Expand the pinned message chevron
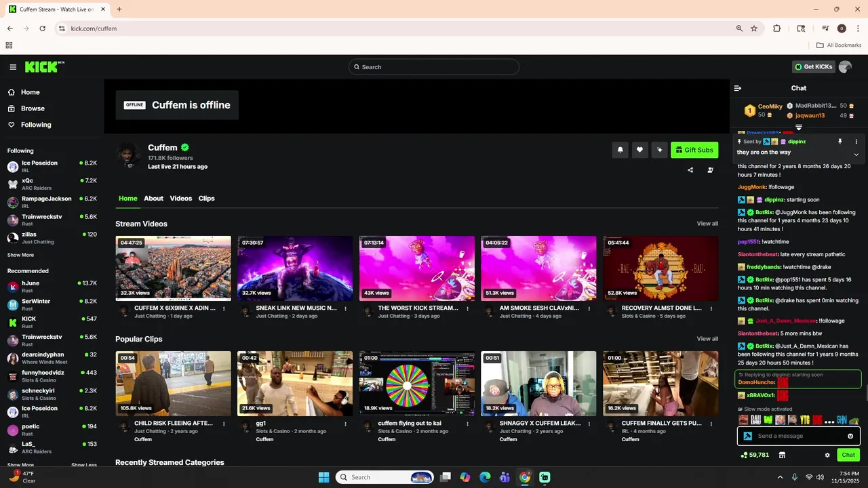Image resolution: width=868 pixels, height=488 pixels. point(856,155)
